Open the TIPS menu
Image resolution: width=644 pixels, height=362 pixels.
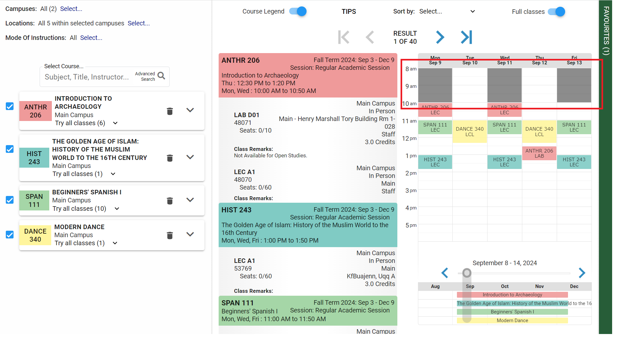(x=349, y=12)
